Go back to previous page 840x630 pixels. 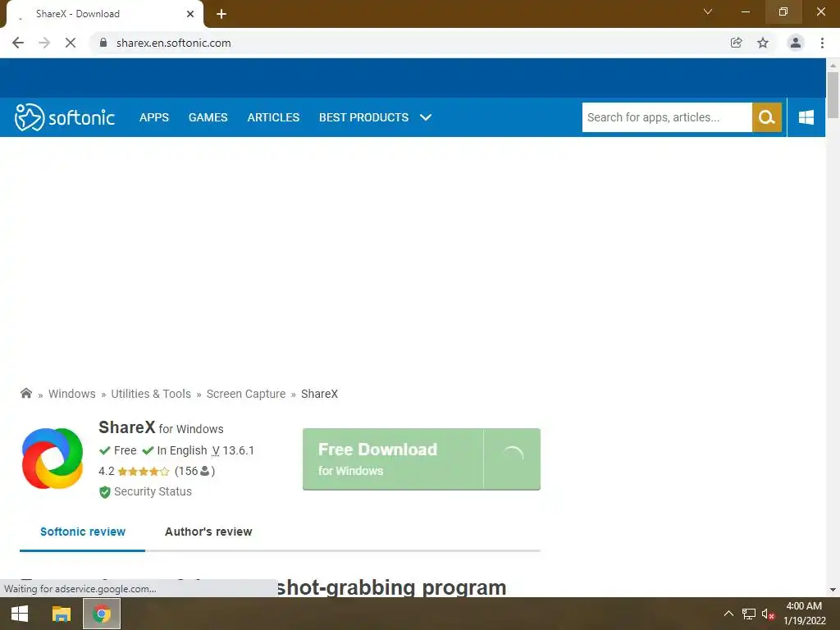tap(18, 43)
